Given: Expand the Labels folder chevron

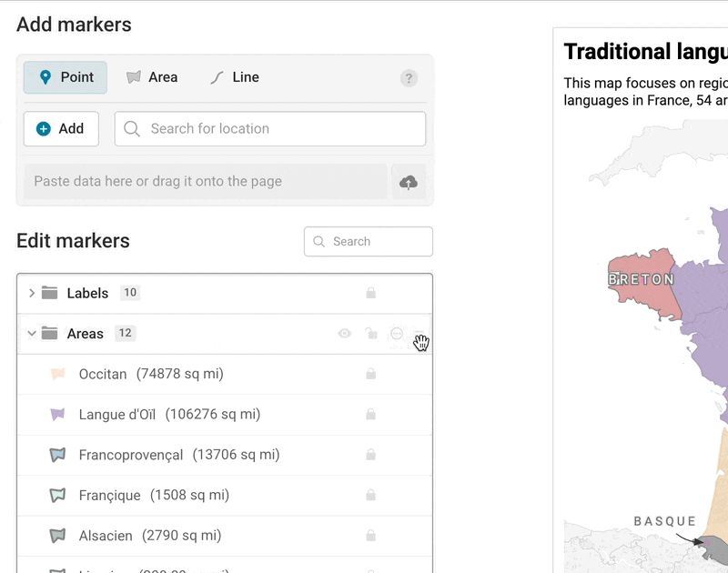Looking at the screenshot, I should [32, 293].
